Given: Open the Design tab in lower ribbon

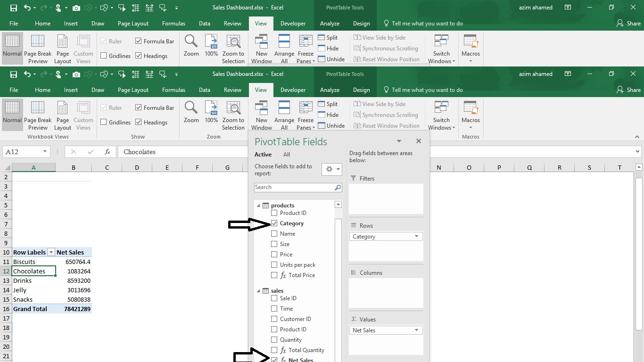Looking at the screenshot, I should pos(362,90).
